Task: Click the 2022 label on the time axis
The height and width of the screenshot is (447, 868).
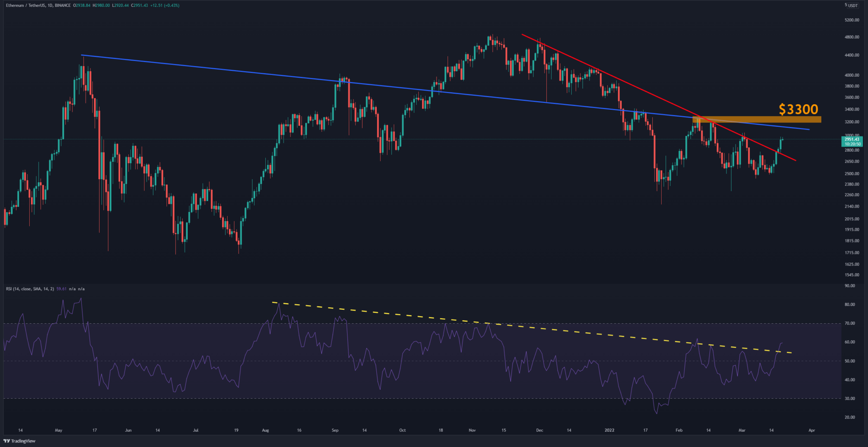Action: point(609,430)
